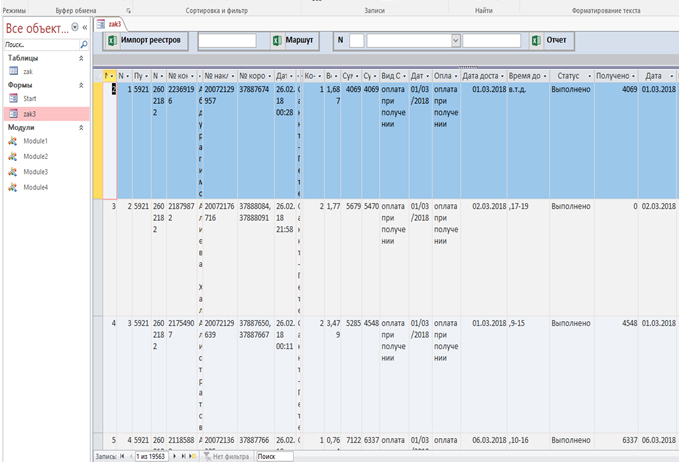Click the text field left of Отчет button
The width and height of the screenshot is (680, 462).
click(x=491, y=41)
